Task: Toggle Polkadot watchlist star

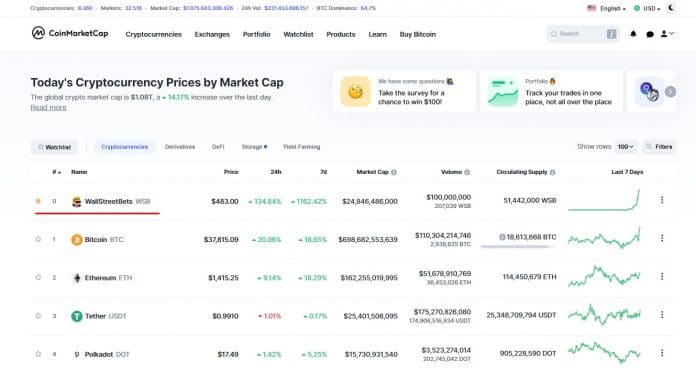Action: tap(38, 353)
